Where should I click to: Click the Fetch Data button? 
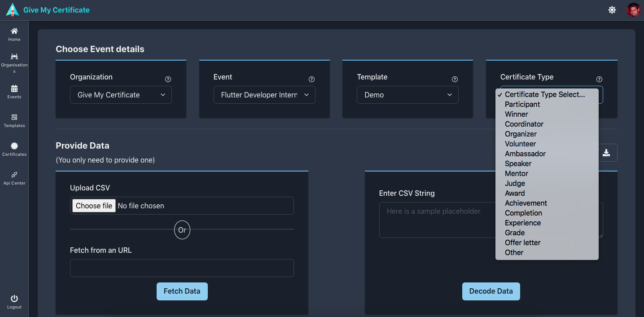[182, 291]
